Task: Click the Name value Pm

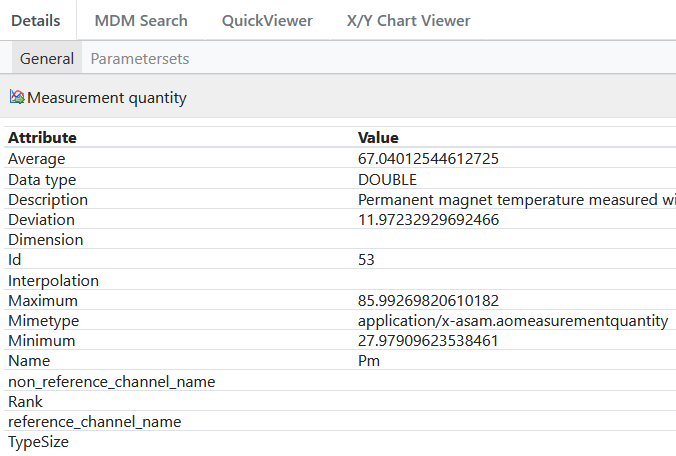Action: pos(368,361)
